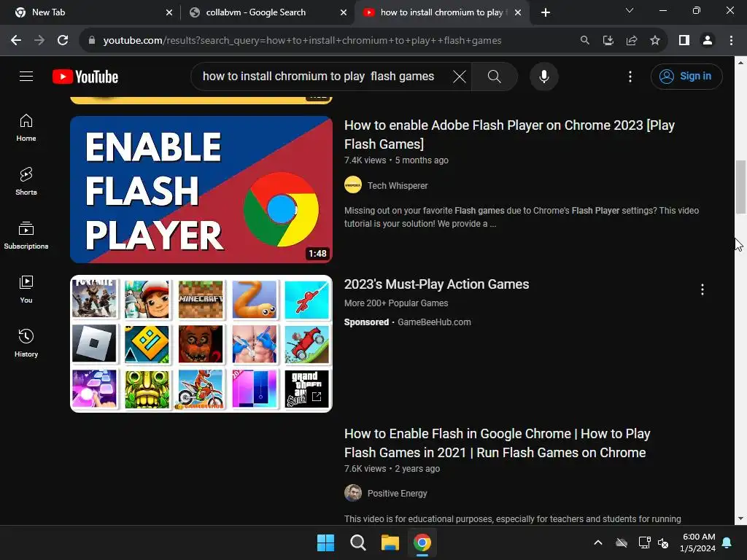Open the Chrome three-dot menu

pos(731,41)
